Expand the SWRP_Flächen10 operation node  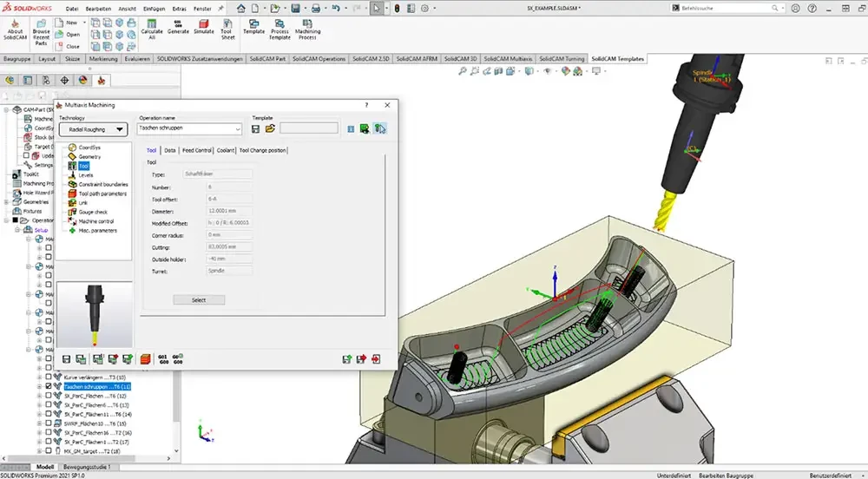click(39, 423)
